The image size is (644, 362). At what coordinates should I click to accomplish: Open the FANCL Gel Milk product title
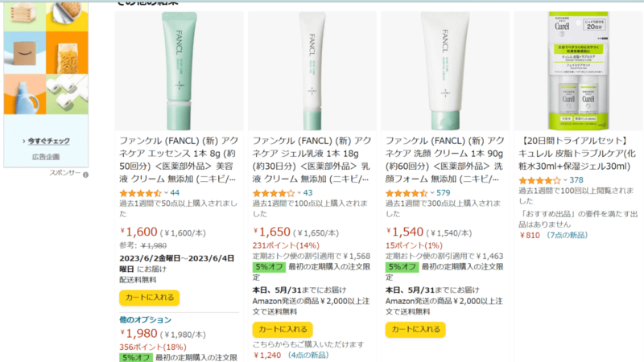312,159
